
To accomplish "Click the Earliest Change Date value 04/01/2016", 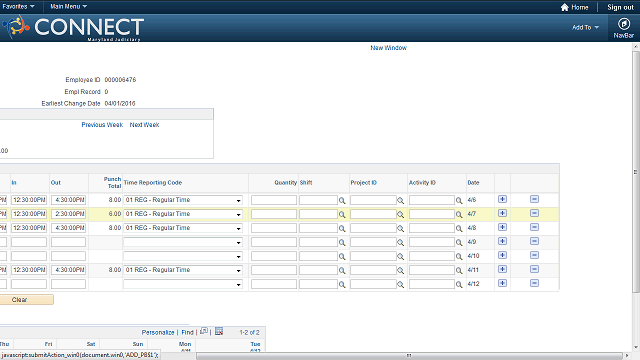I will click(120, 104).
